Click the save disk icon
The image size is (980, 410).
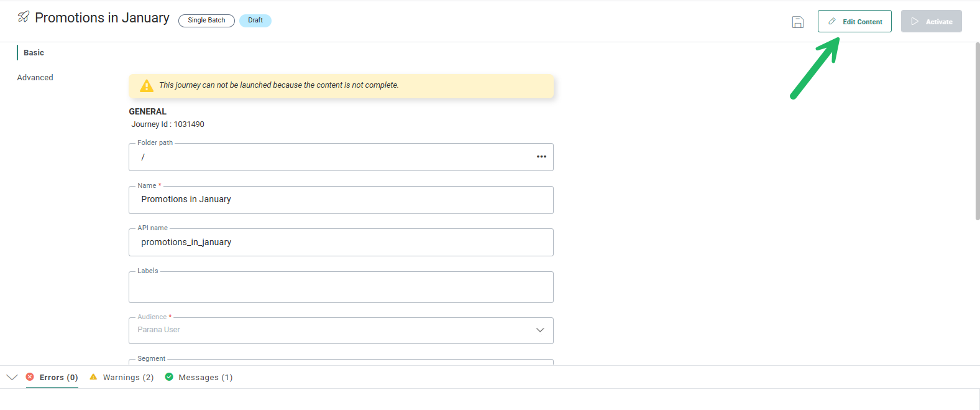point(798,22)
